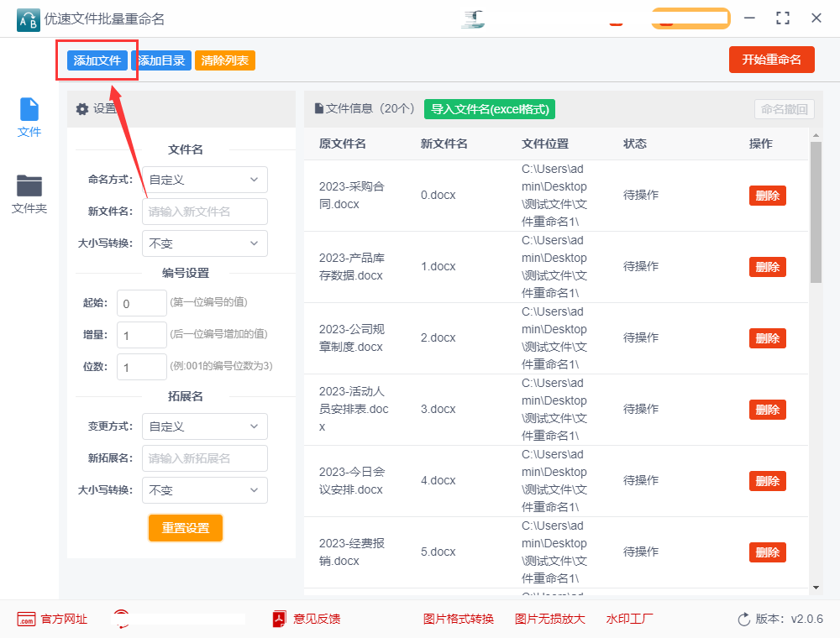Click the scrollbar down arrow
This screenshot has height=638, width=840.
[x=816, y=588]
